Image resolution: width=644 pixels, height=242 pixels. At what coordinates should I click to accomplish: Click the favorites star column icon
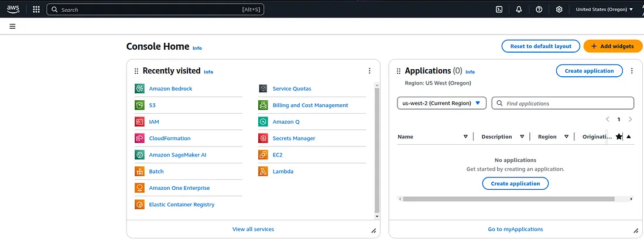[619, 137]
